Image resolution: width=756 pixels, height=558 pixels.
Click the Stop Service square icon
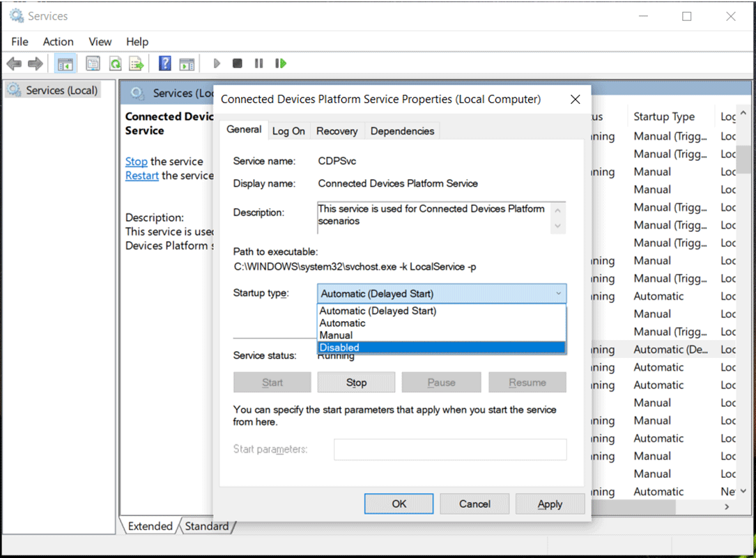tap(237, 63)
